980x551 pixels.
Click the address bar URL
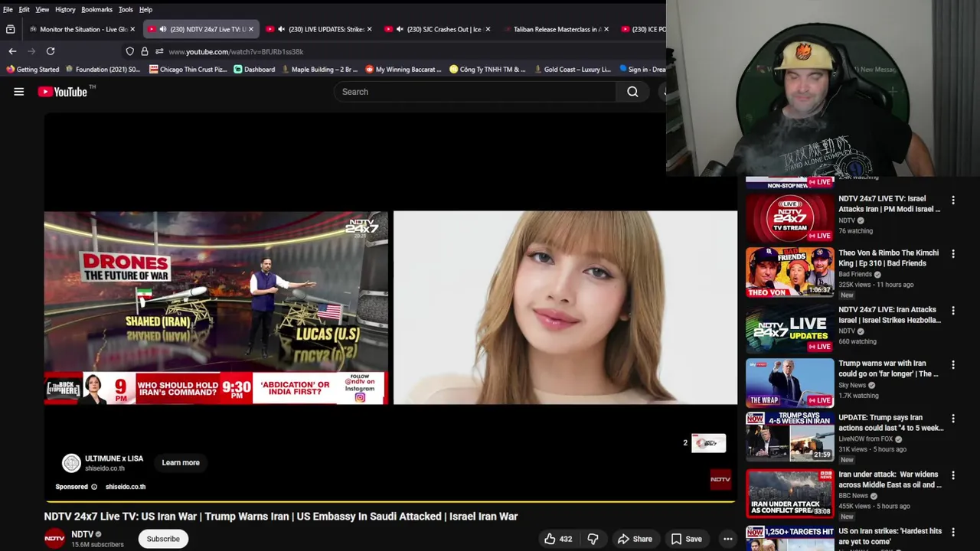coord(236,51)
